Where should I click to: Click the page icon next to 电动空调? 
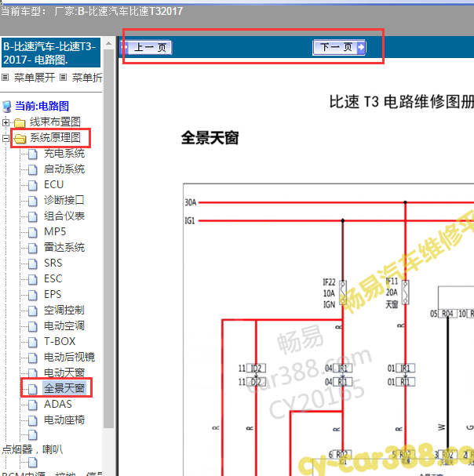pos(33,326)
